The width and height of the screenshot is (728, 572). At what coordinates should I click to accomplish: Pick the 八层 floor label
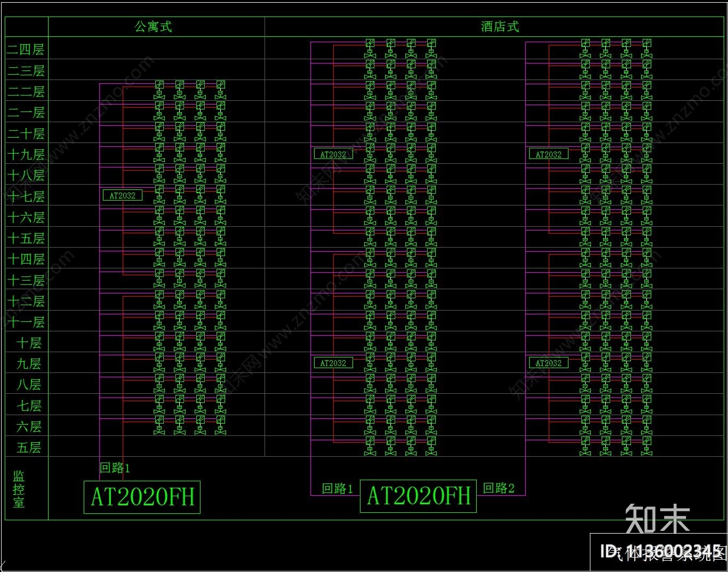tap(29, 385)
